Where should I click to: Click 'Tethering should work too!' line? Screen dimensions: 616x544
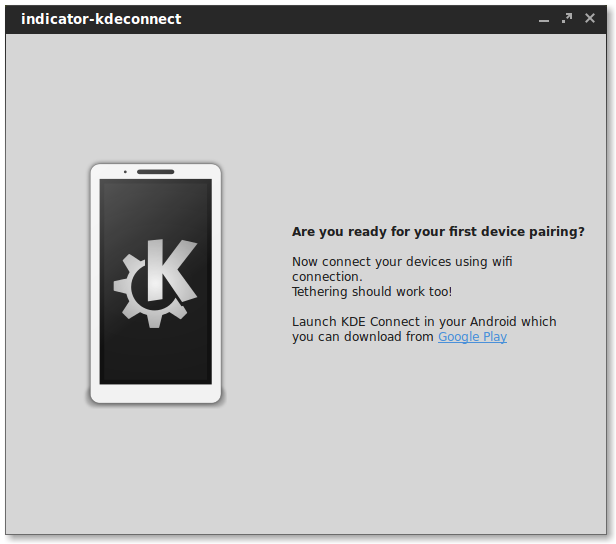click(x=371, y=292)
